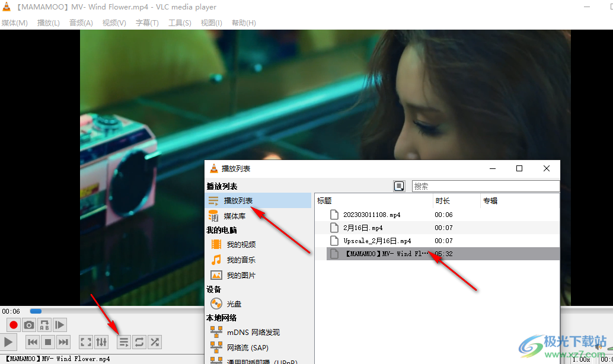
Task: Click the VLC cone in main title bar
Action: [7, 7]
